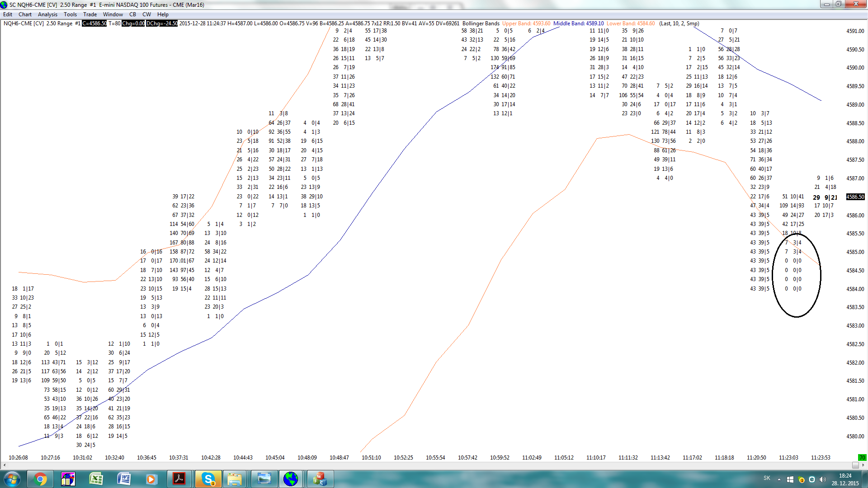868x488 pixels.
Task: Switch to Sierra Chart globe icon
Action: pyautogui.click(x=291, y=479)
